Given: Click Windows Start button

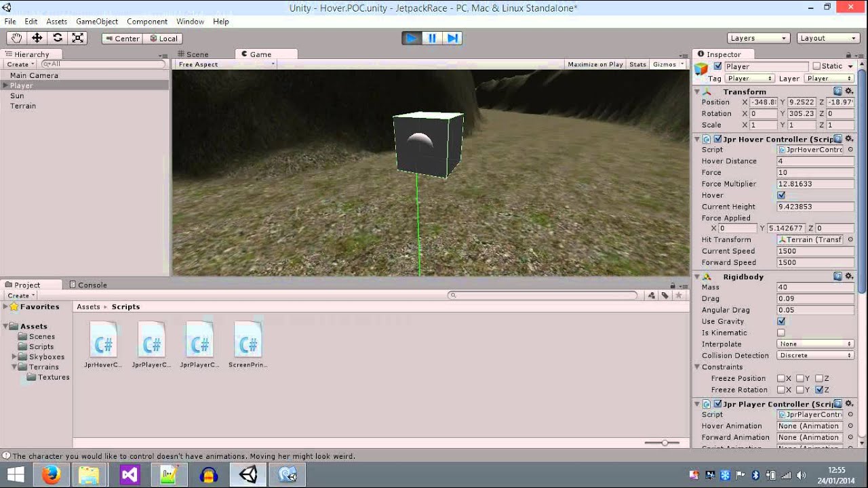Looking at the screenshot, I should click(x=15, y=475).
